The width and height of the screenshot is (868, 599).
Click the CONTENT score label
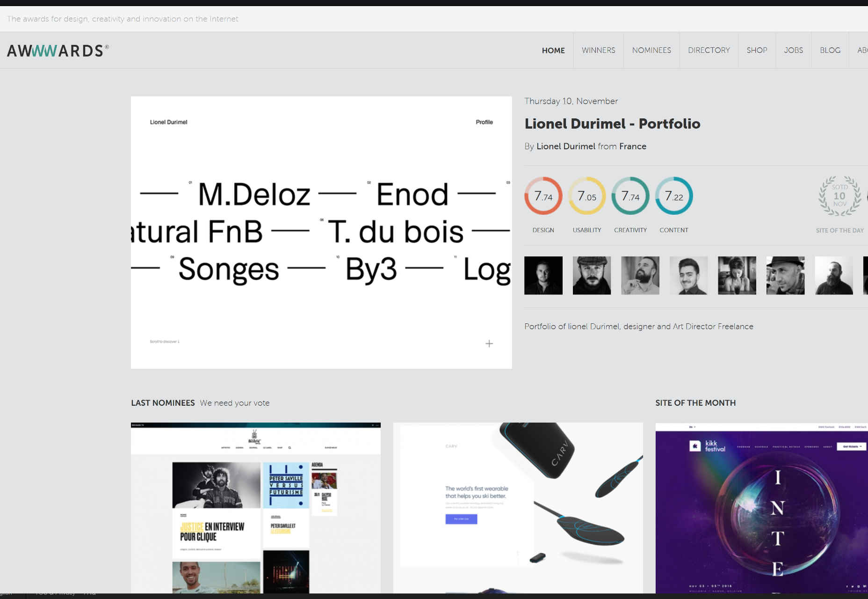point(674,230)
